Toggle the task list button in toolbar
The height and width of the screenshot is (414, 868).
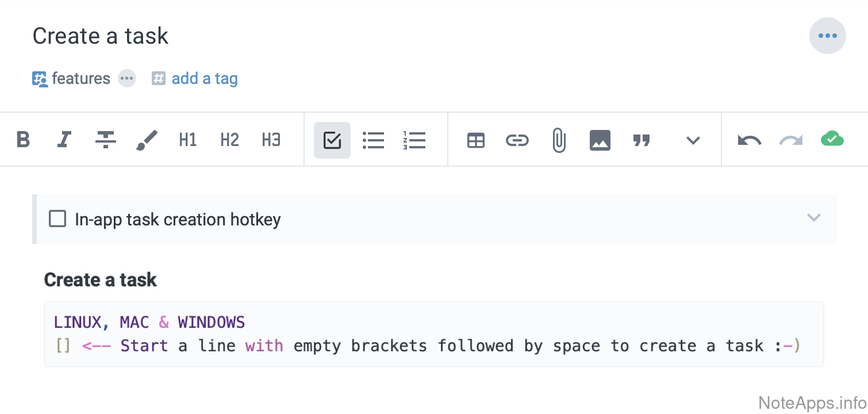(x=332, y=140)
